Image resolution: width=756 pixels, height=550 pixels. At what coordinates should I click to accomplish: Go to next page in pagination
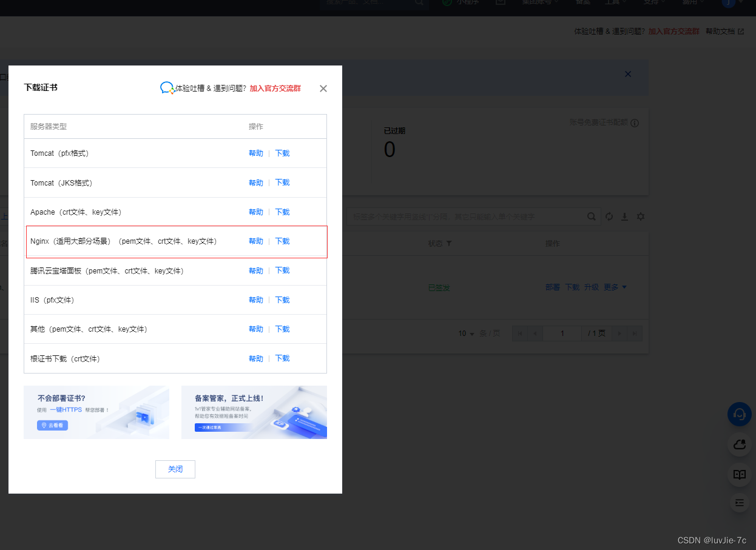(x=619, y=334)
